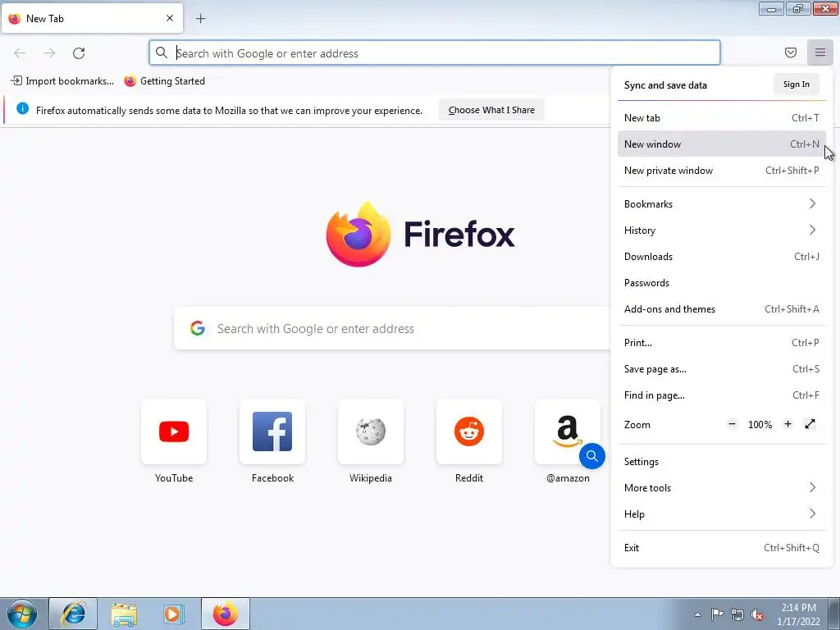Open the network tray icon
Screen dimensions: 840x630
(737, 614)
